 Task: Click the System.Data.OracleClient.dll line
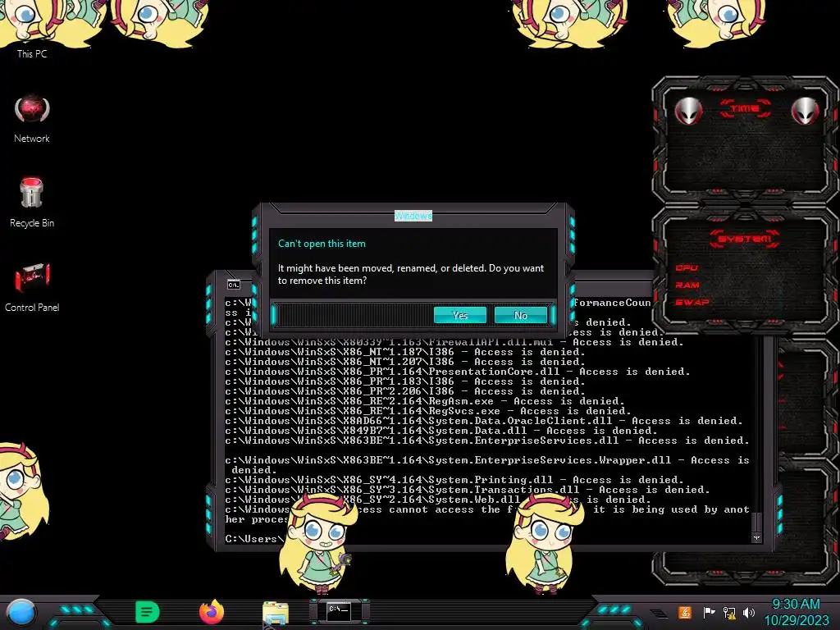coord(484,421)
